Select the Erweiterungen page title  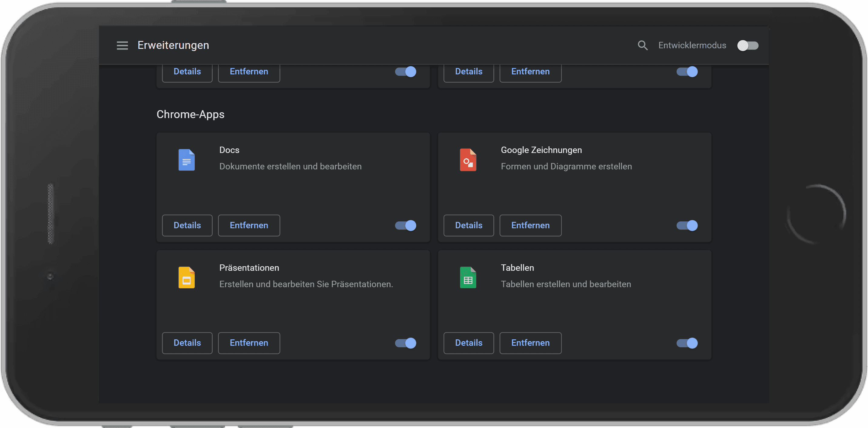pos(173,45)
